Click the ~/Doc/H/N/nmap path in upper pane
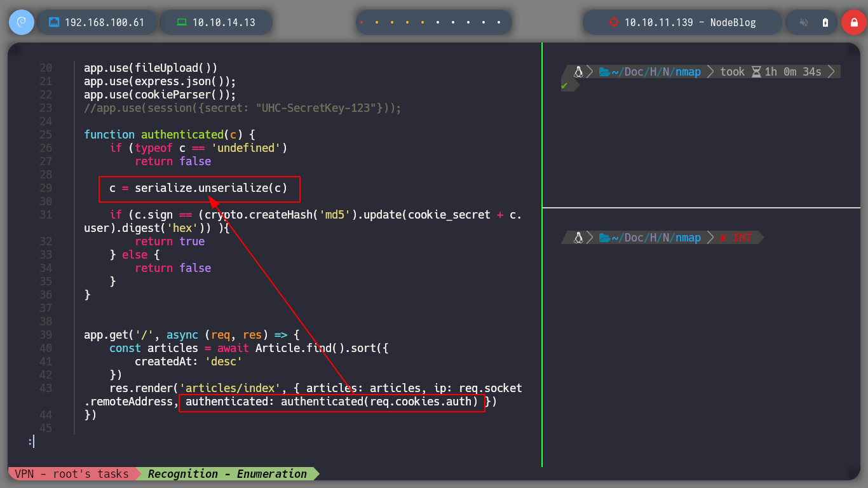The width and height of the screenshot is (868, 488). 656,72
